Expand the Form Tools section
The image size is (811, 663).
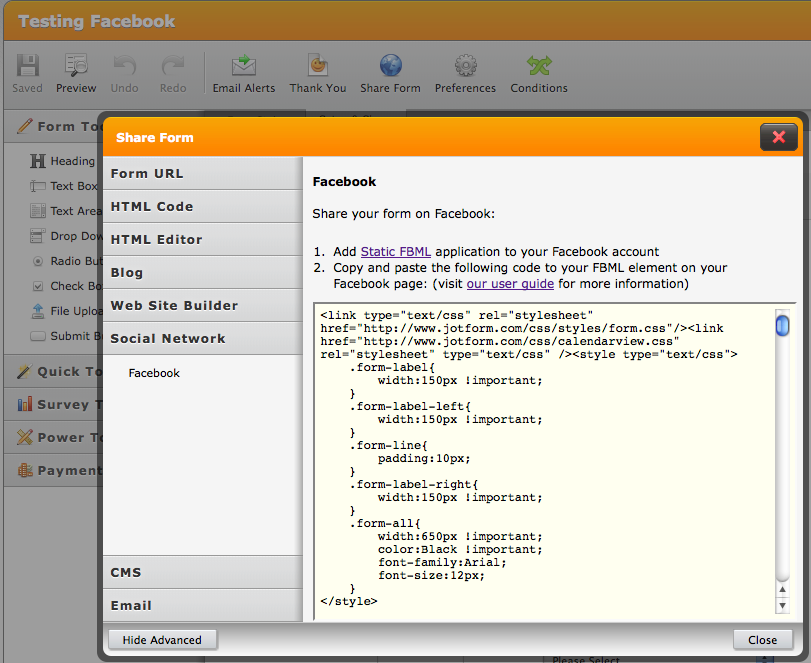(x=54, y=126)
